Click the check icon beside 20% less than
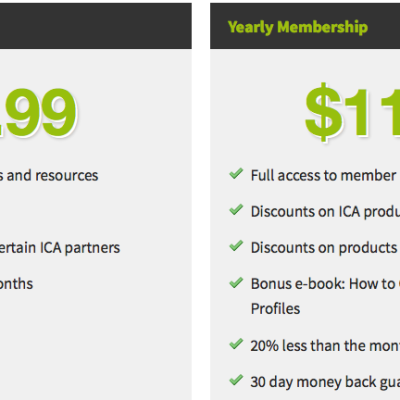Image resolution: width=400 pixels, height=400 pixels. point(236,344)
